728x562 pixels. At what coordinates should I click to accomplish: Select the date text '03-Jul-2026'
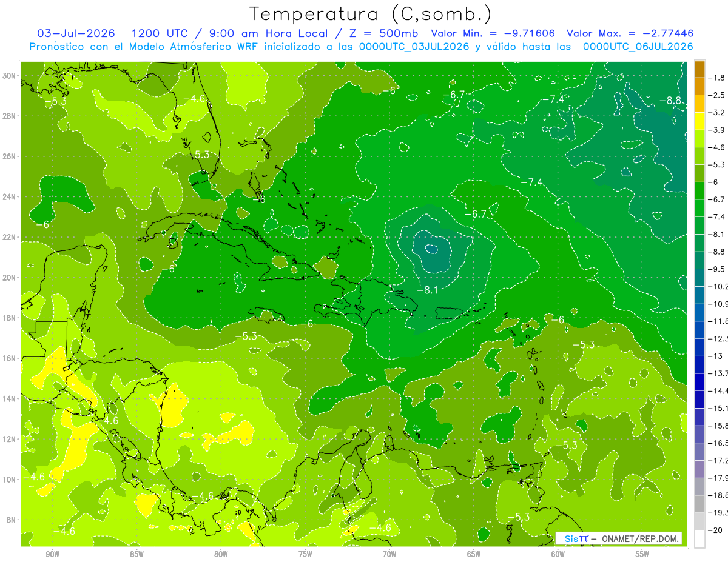[76, 33]
